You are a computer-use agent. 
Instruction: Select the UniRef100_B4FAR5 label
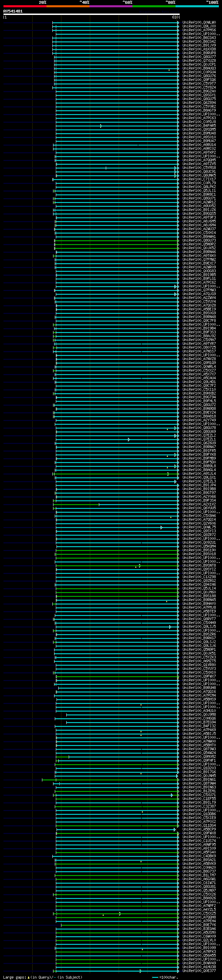click(x=199, y=126)
